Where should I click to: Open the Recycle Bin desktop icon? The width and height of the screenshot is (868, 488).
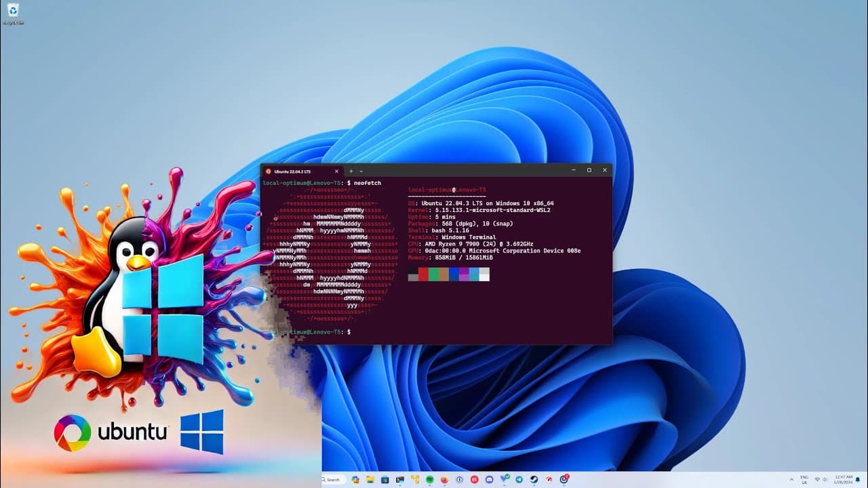13,13
